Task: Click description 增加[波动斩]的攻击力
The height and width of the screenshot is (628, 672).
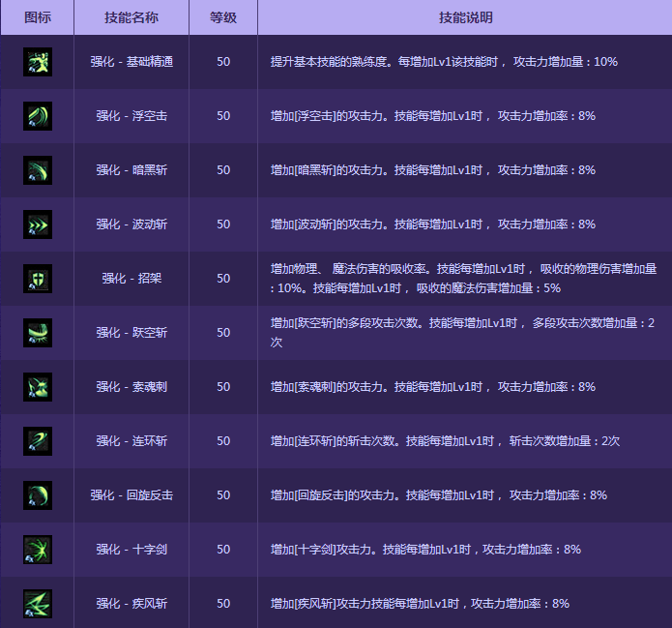Action: pos(433,224)
